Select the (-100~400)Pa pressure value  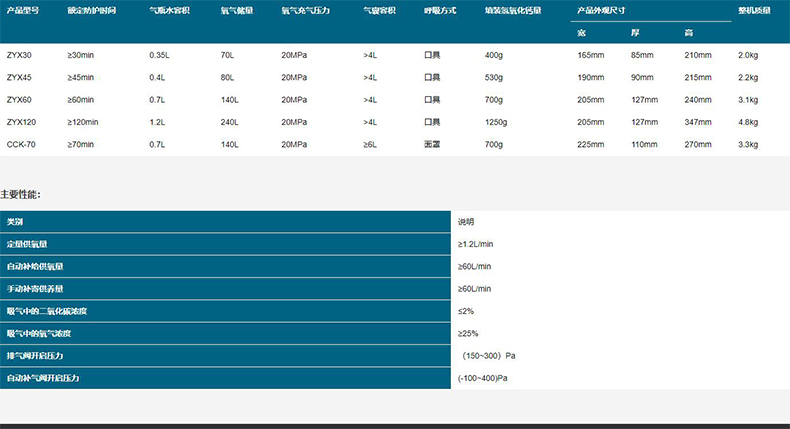[x=483, y=378]
